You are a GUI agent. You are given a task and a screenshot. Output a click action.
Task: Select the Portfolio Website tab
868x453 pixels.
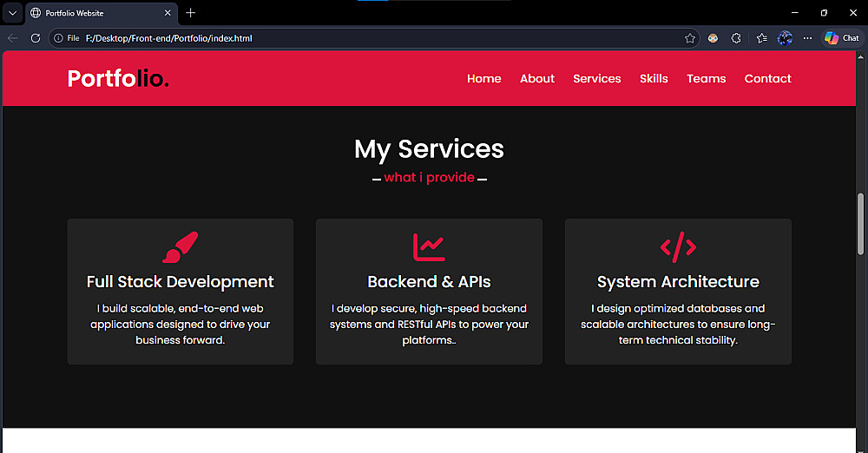[102, 13]
